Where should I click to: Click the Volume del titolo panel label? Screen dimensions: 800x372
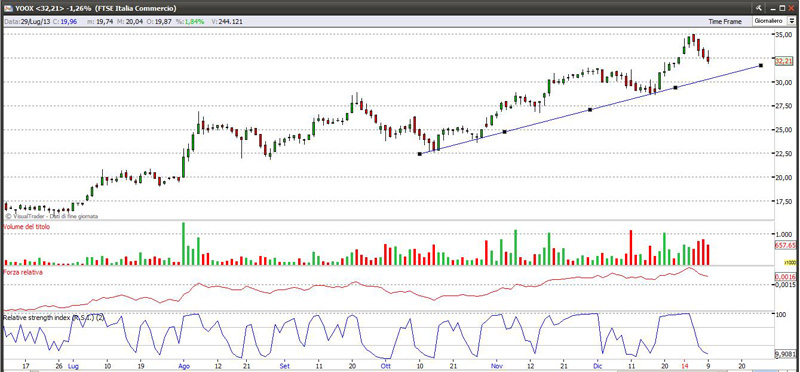click(x=27, y=227)
